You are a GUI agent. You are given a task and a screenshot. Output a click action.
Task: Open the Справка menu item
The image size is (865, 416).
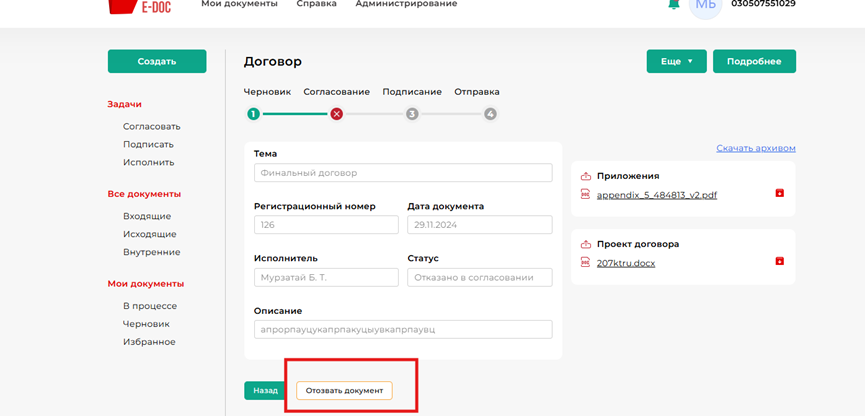point(316,5)
